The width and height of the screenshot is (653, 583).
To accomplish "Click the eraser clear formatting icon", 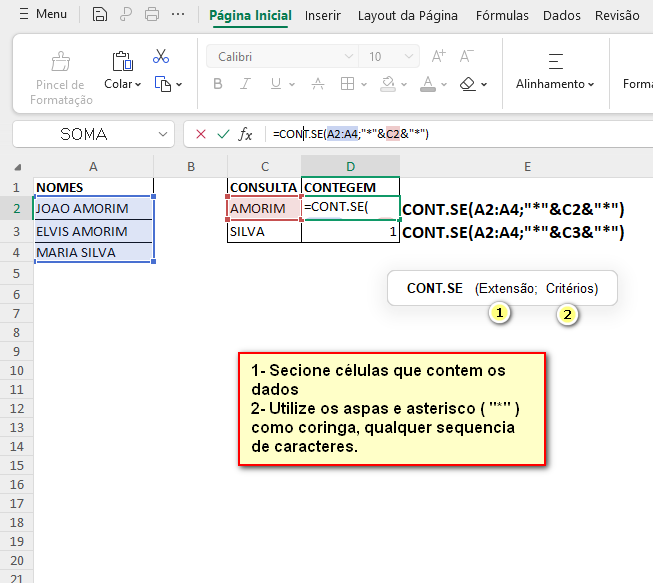I will tap(468, 84).
